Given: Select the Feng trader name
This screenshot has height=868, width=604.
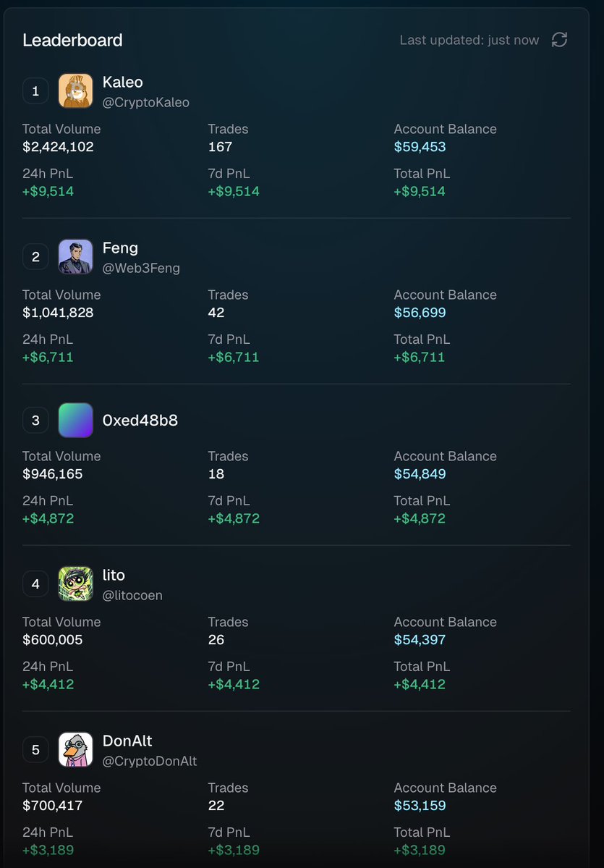Looking at the screenshot, I should coord(120,248).
